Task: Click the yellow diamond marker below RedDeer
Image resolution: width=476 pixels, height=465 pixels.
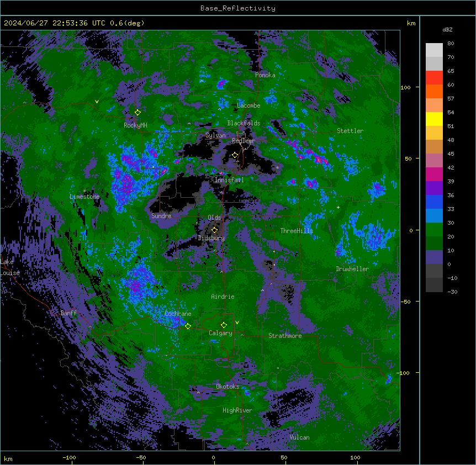Action: 235,155
